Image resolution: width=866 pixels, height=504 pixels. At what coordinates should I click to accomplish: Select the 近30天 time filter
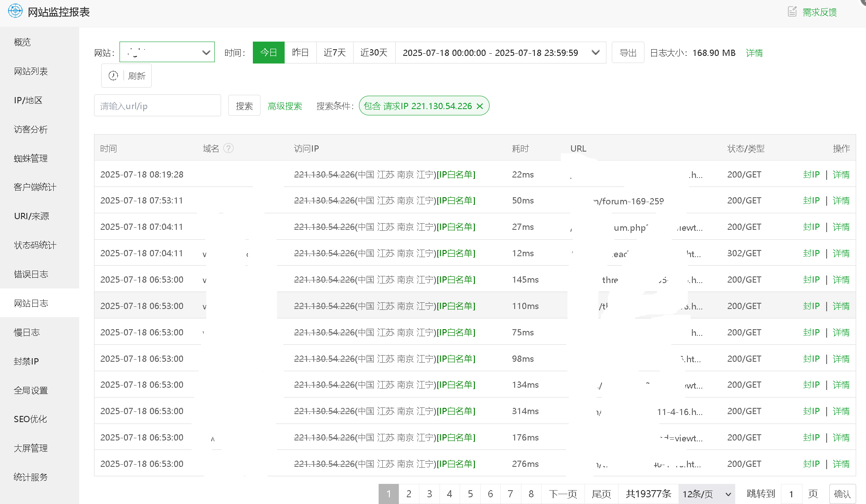point(374,53)
